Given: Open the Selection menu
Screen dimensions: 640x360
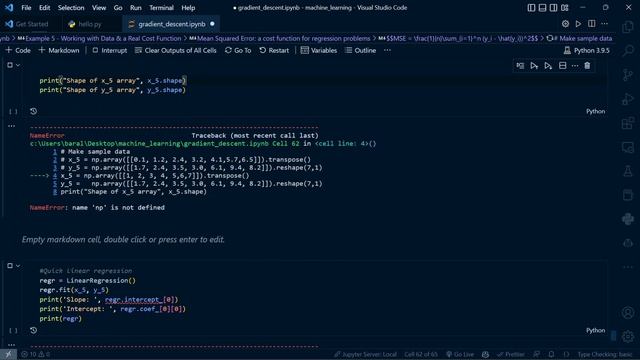Looking at the screenshot, I should 71,8.
